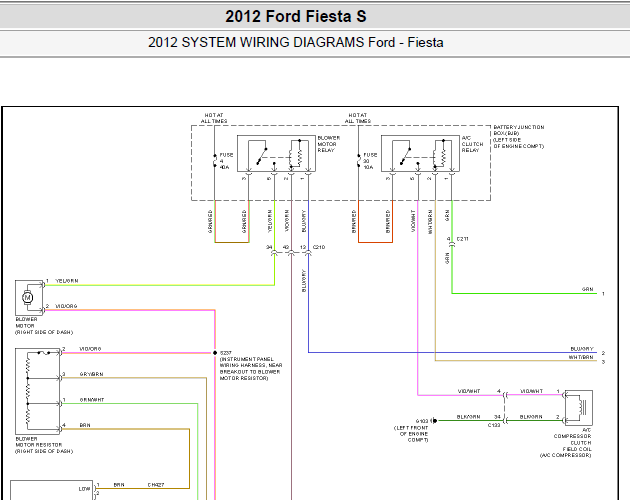The height and width of the screenshot is (500, 630).
Task: Click WHT/BRN wire label at off-page reference 3
Action: pos(581,357)
